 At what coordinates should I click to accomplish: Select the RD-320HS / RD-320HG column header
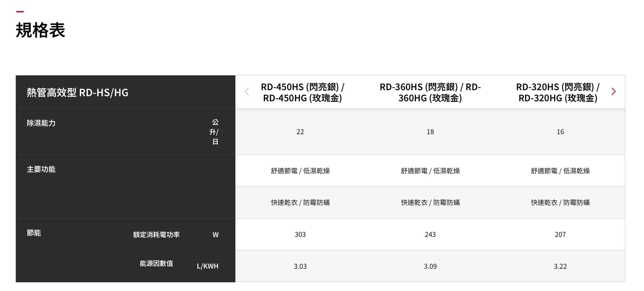coord(557,92)
